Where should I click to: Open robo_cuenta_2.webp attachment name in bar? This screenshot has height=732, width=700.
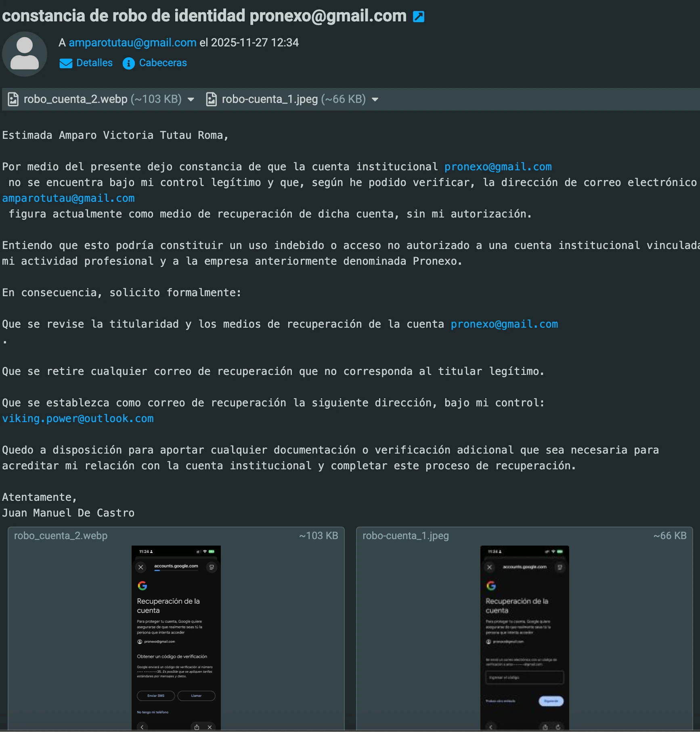pyautogui.click(x=75, y=99)
